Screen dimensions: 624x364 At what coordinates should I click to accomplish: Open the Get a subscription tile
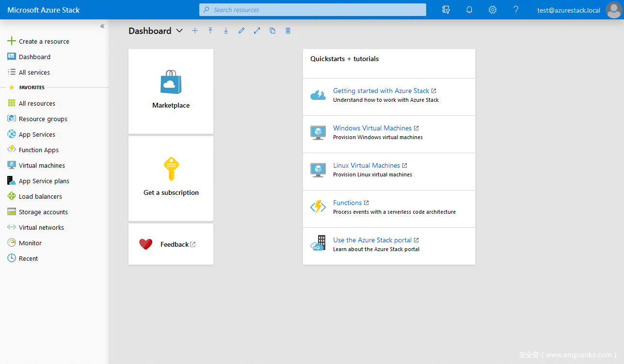click(171, 178)
